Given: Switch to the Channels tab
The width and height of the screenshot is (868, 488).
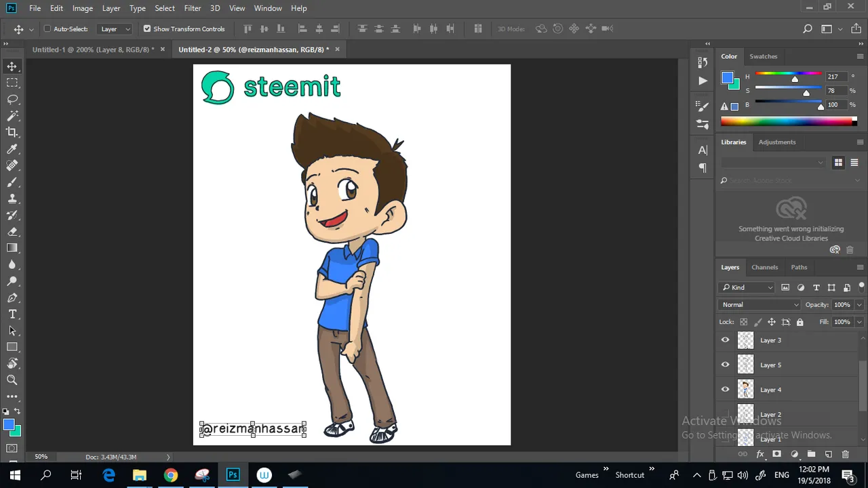Looking at the screenshot, I should (x=764, y=267).
